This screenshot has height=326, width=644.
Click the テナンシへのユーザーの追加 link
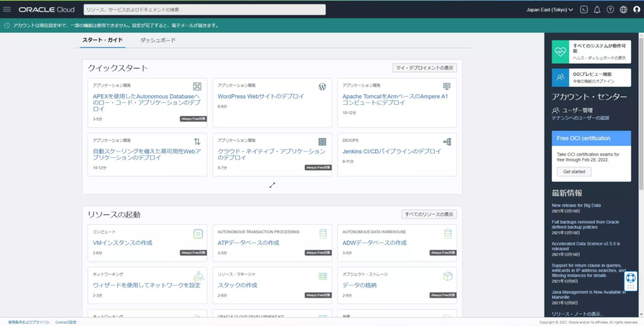580,117
